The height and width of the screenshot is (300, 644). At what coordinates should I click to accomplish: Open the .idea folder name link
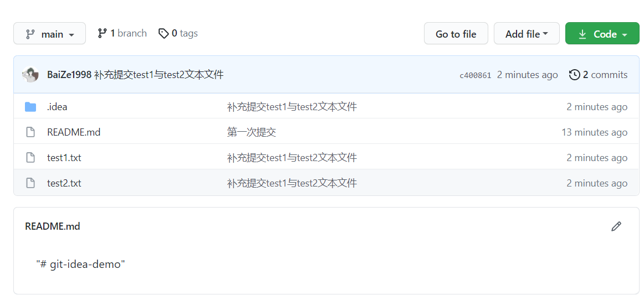[x=57, y=107]
